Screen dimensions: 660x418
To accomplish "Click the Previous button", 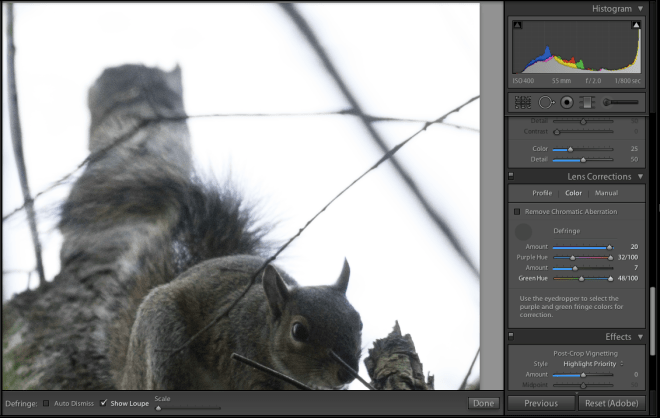I will (540, 403).
